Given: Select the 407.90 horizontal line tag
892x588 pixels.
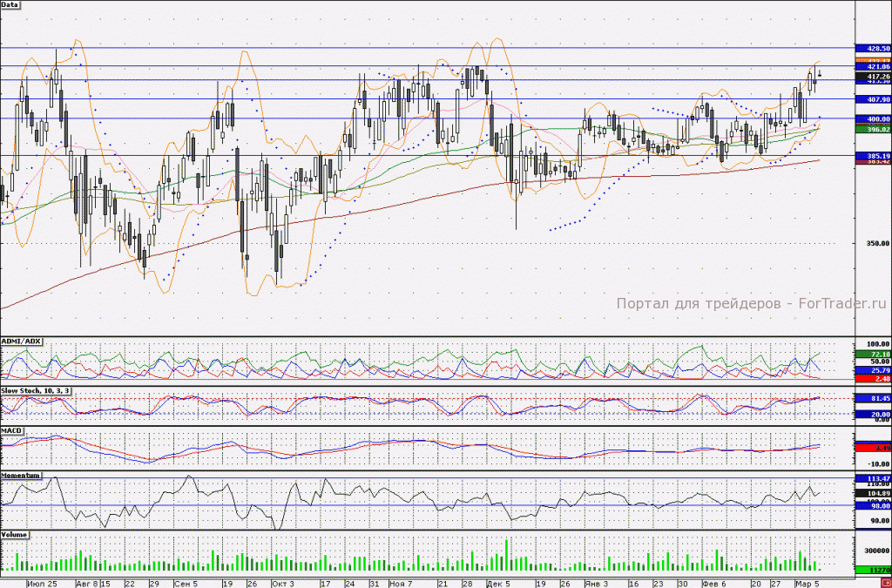Looking at the screenshot, I should (873, 99).
